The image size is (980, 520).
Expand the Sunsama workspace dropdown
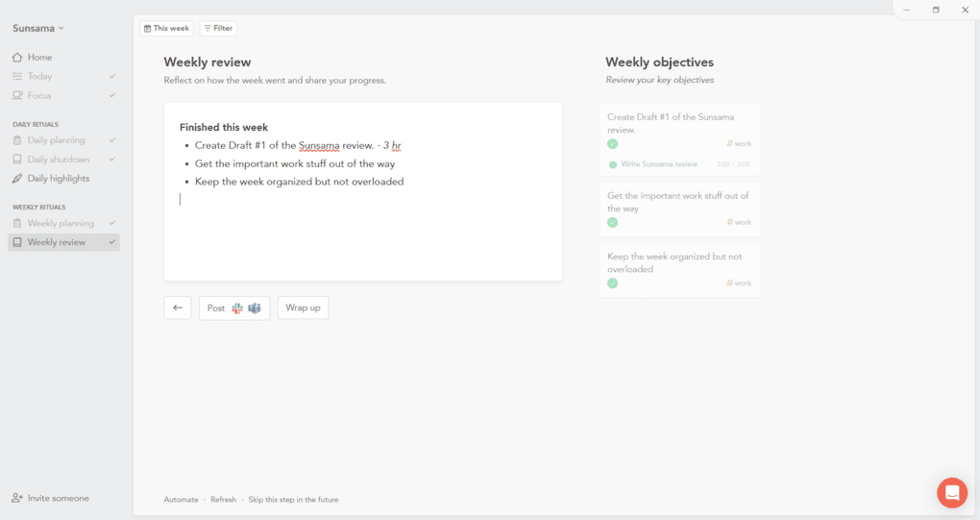[x=38, y=29]
